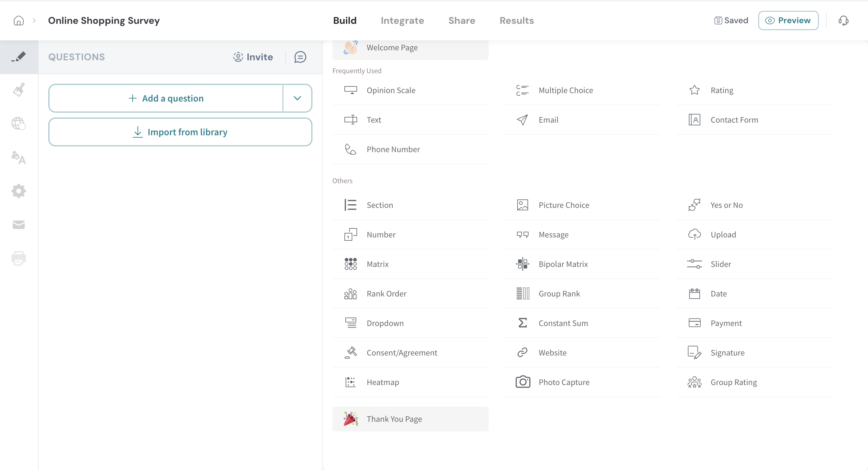
Task: Open the comments chat bubble icon
Action: pos(300,57)
